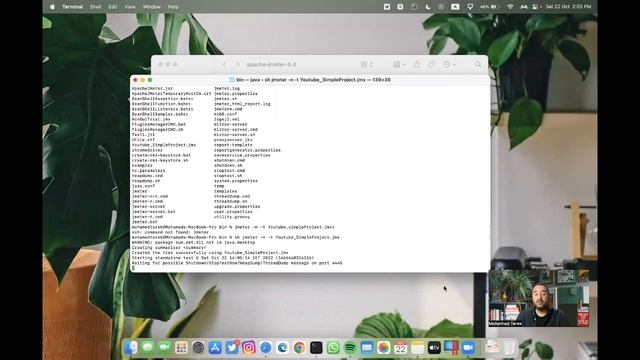The image size is (640, 360).
Task: Open Messages from the Dock
Action: click(x=148, y=348)
